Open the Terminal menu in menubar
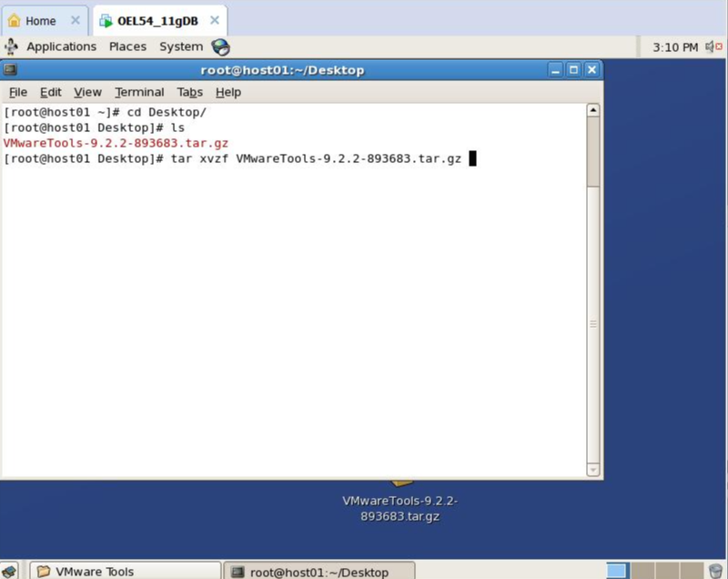Viewport: 728px width, 579px height. coord(140,92)
